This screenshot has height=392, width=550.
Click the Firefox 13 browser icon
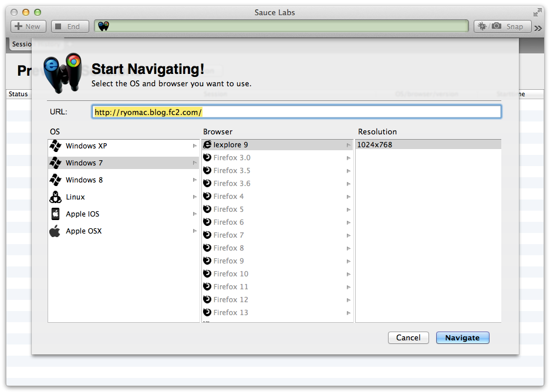click(x=207, y=312)
